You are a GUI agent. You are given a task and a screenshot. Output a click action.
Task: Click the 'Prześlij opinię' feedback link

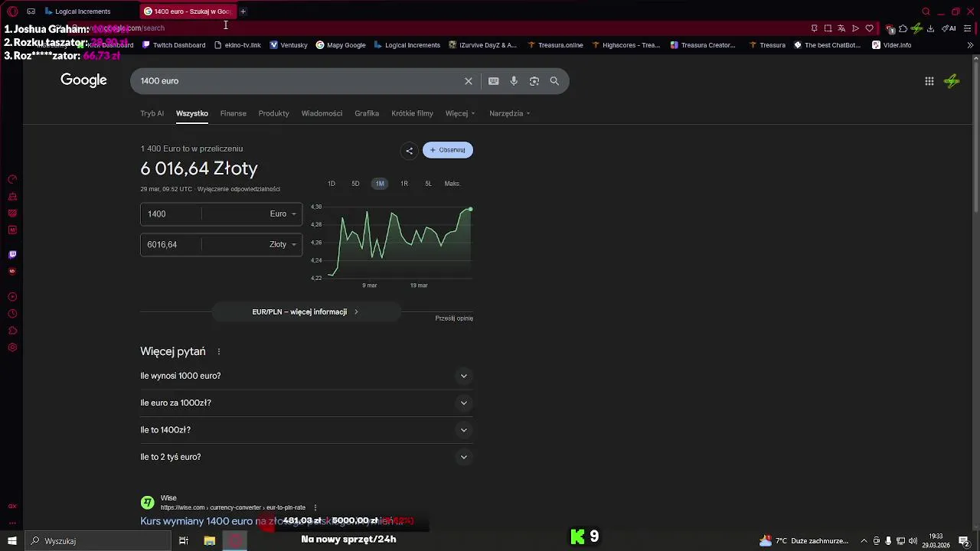[454, 318]
